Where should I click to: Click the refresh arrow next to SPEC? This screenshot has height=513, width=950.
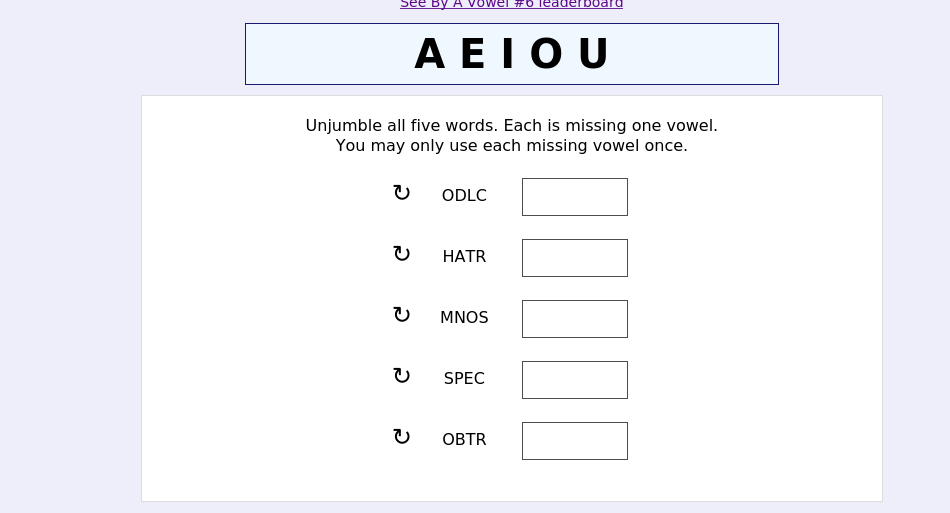(402, 376)
